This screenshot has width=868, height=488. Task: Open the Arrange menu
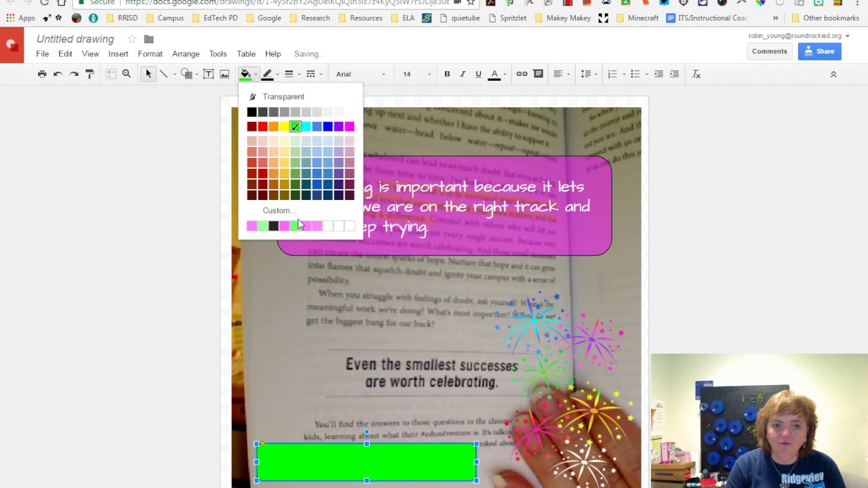point(186,54)
